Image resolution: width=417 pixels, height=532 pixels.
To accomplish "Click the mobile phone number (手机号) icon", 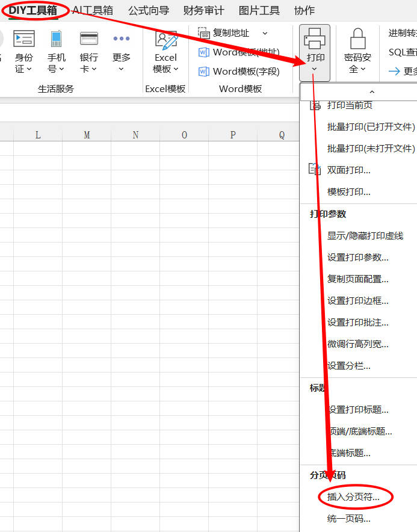I will [57, 39].
